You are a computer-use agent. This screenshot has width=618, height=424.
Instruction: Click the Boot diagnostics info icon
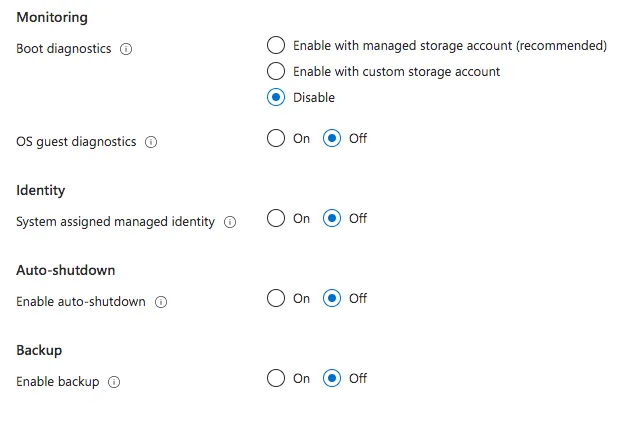pos(126,49)
